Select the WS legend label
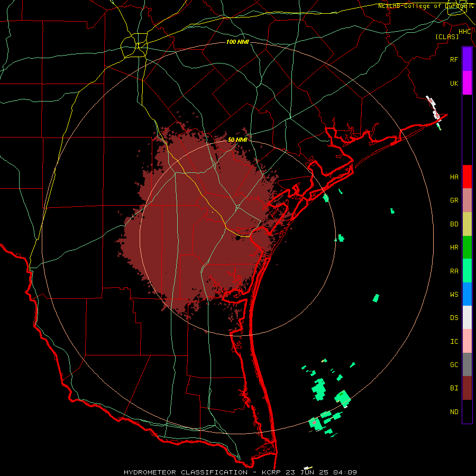 (x=454, y=295)
